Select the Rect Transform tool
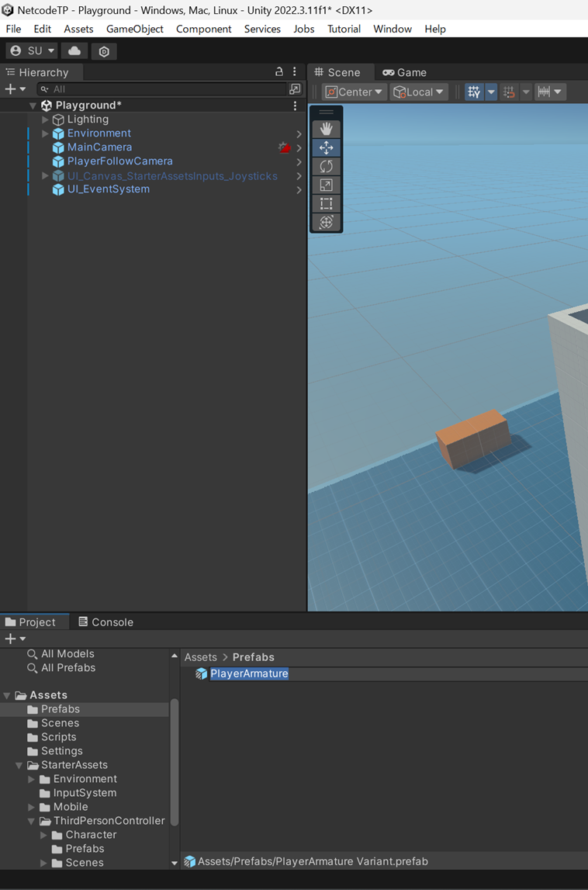Viewport: 588px width, 890px height. 326,203
